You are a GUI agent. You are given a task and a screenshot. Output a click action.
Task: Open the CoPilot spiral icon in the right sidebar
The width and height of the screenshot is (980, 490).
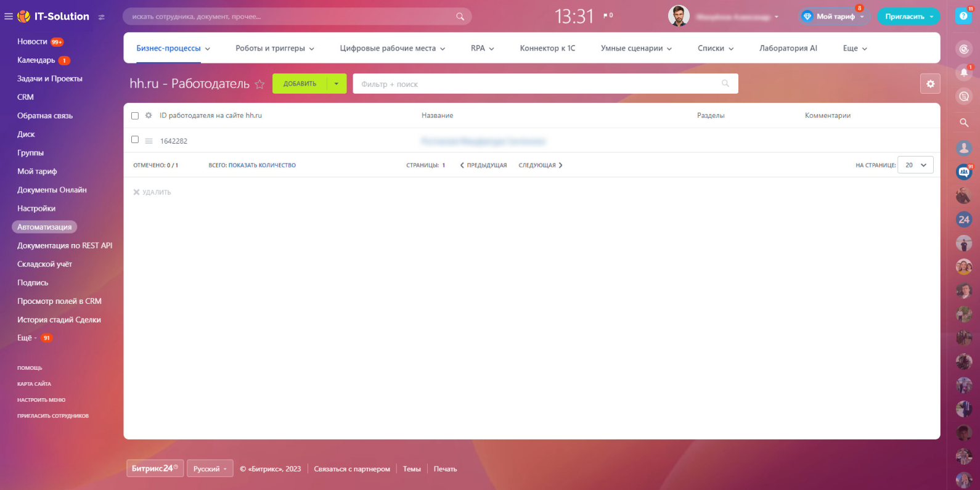pyautogui.click(x=964, y=49)
